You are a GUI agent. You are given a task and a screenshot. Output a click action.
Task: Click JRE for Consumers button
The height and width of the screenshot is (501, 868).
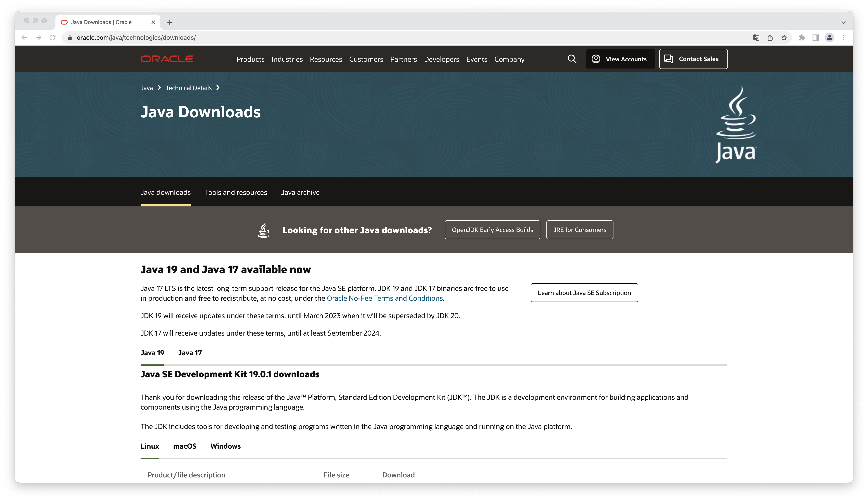coord(579,229)
